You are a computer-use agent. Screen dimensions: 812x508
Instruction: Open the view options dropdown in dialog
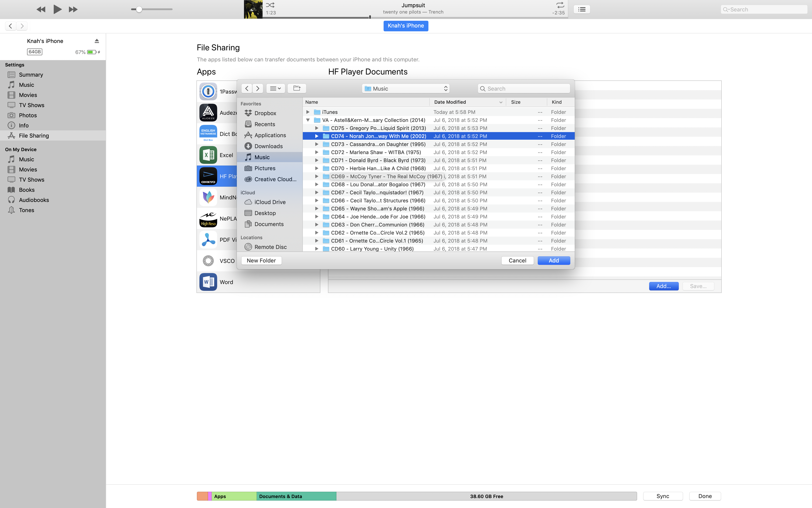click(x=276, y=88)
